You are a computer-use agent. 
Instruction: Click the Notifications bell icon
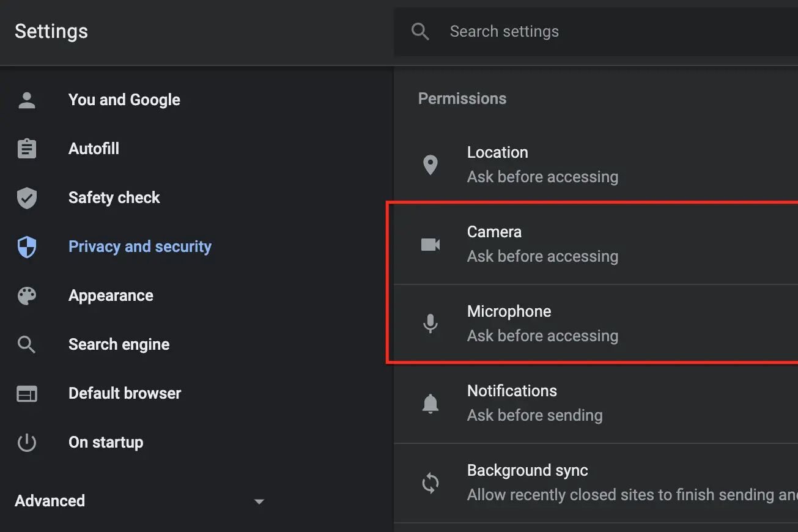430,402
